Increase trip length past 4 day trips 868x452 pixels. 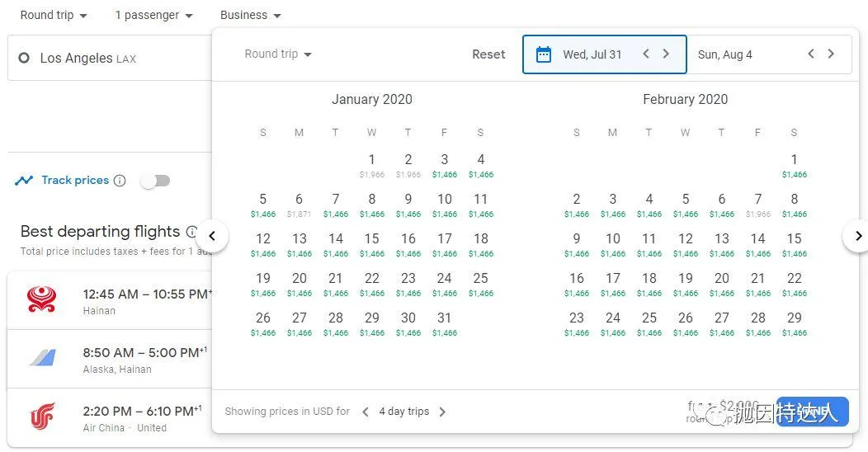[442, 412]
